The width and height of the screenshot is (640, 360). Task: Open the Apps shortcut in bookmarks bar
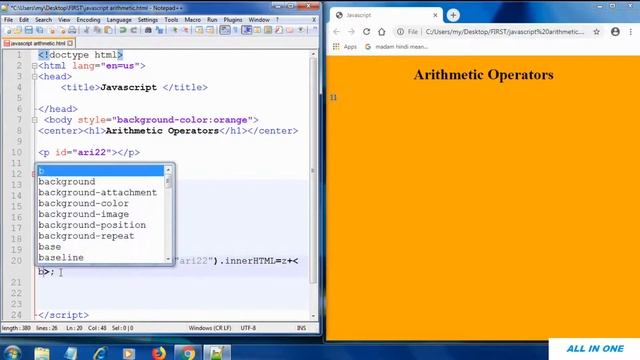point(345,47)
